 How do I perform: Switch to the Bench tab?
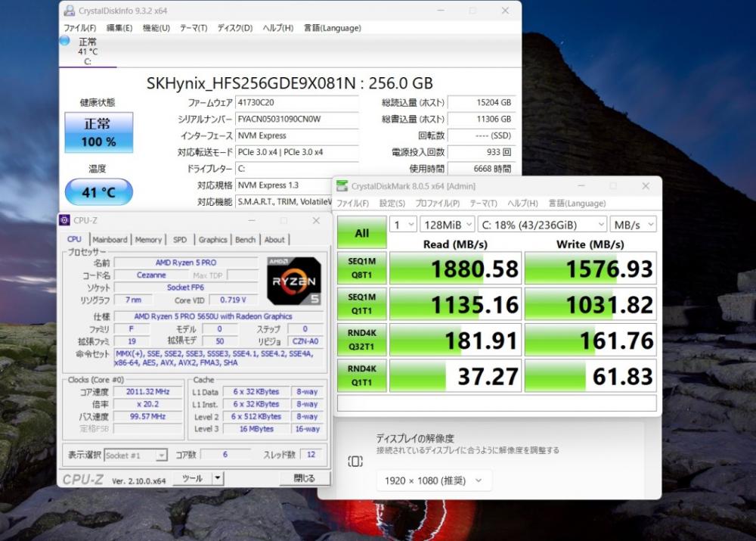246,239
